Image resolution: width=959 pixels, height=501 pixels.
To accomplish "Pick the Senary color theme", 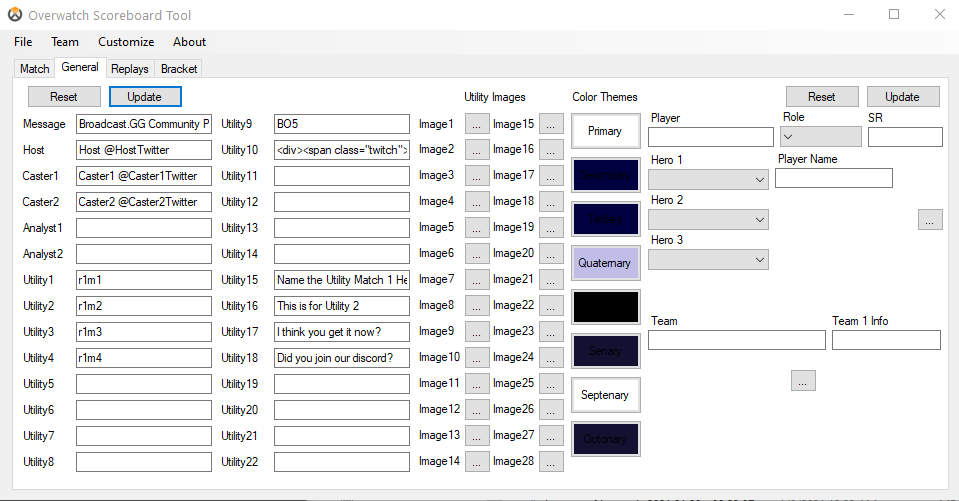I will tap(605, 351).
